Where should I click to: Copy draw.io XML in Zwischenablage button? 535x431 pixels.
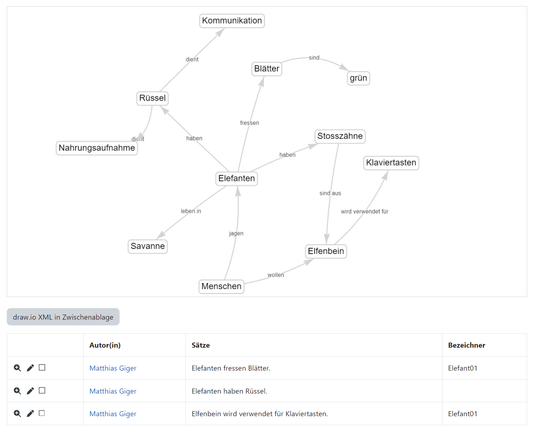click(63, 317)
